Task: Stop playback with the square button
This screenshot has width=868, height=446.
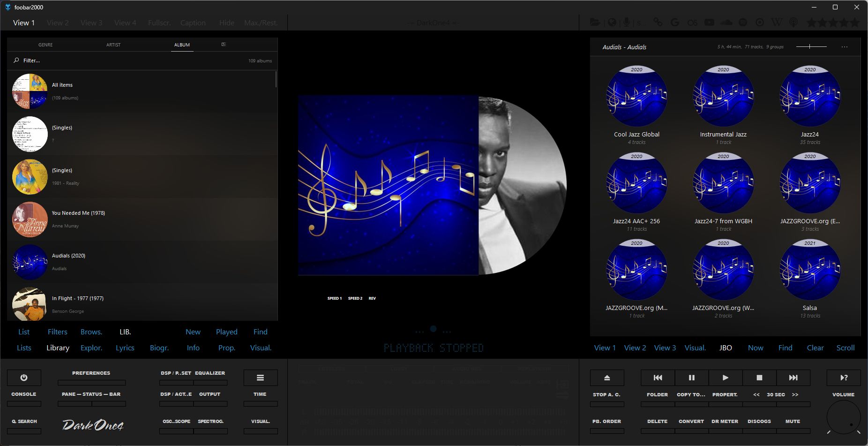Action: (759, 378)
